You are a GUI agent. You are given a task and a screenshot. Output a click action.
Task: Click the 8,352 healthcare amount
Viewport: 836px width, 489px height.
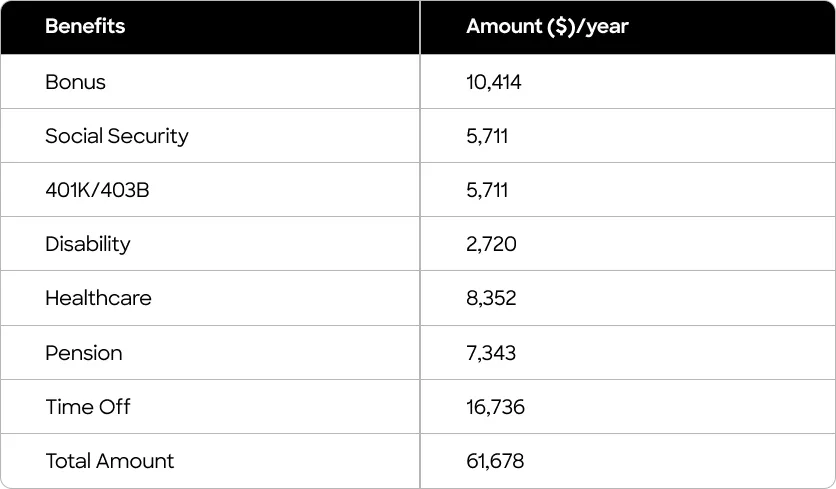pos(491,298)
